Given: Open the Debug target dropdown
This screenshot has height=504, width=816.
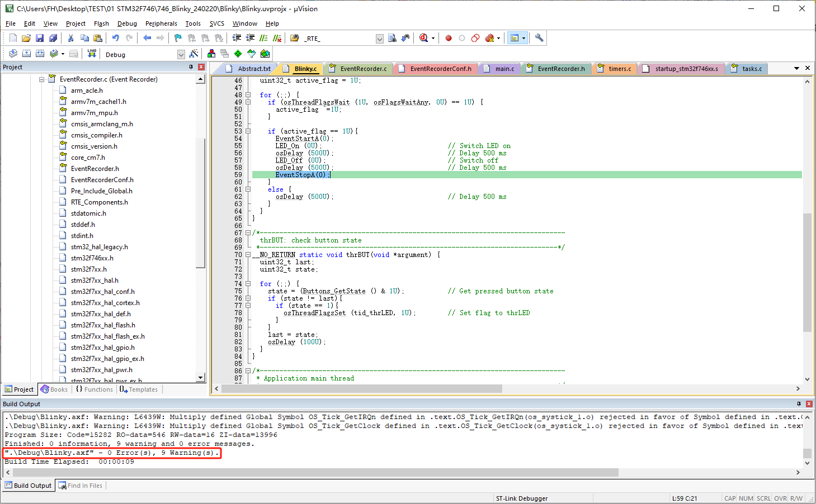Looking at the screenshot, I should 181,54.
